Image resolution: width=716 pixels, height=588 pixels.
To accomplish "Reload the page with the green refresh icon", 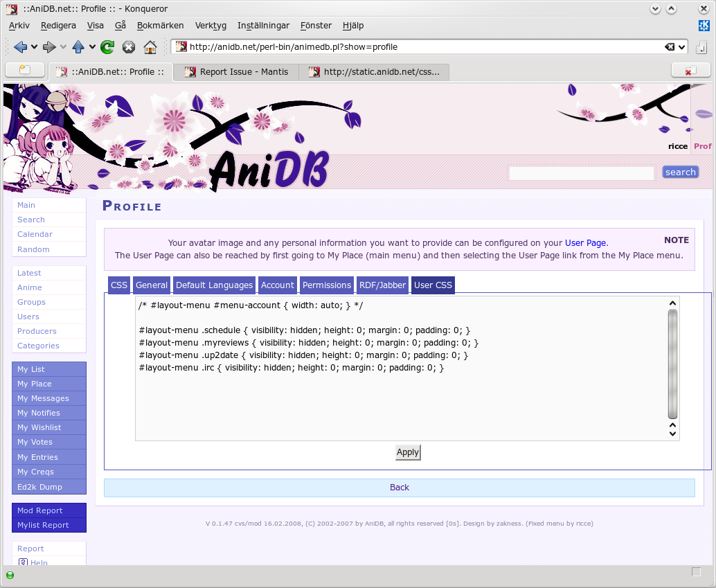I will pos(107,47).
